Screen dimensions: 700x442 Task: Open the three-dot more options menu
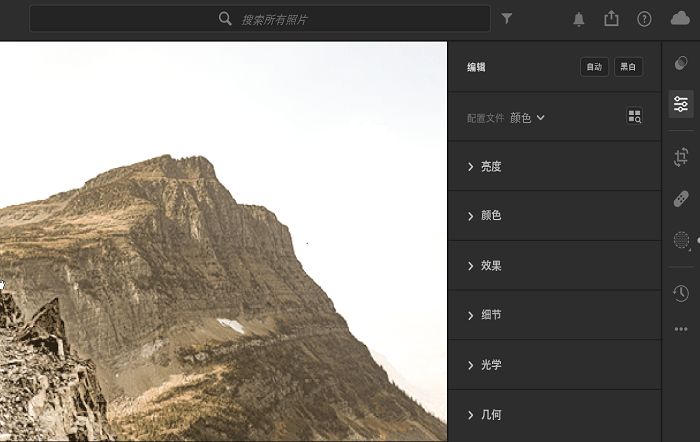click(x=681, y=329)
